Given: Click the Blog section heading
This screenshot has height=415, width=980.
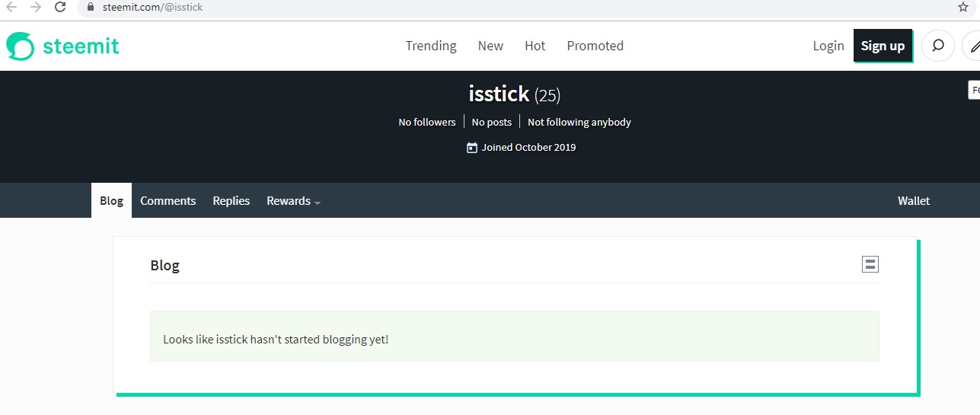Looking at the screenshot, I should point(164,265).
